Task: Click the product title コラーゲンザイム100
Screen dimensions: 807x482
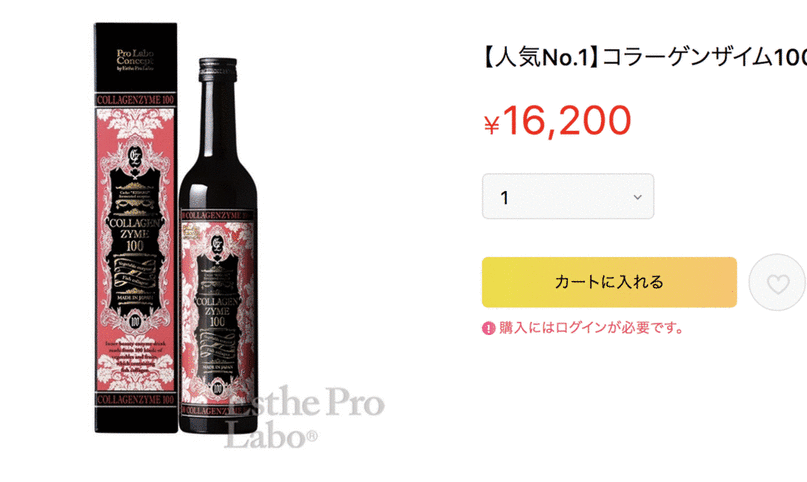Action: (705, 57)
